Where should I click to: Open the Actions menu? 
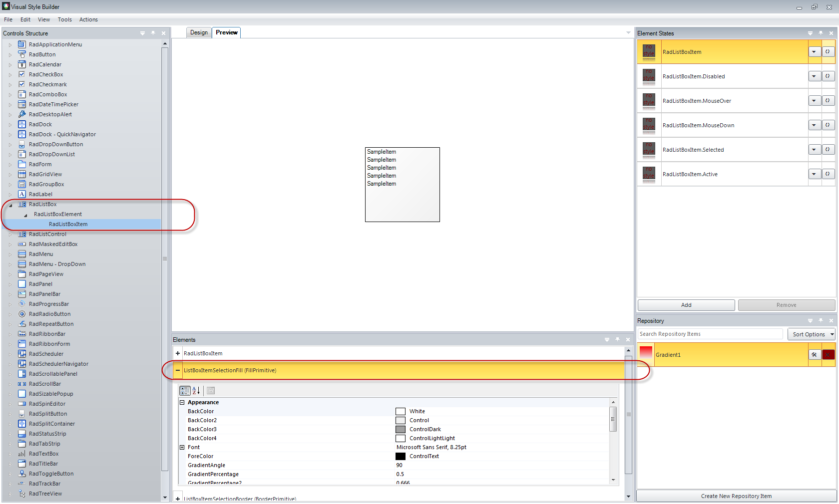coord(88,19)
